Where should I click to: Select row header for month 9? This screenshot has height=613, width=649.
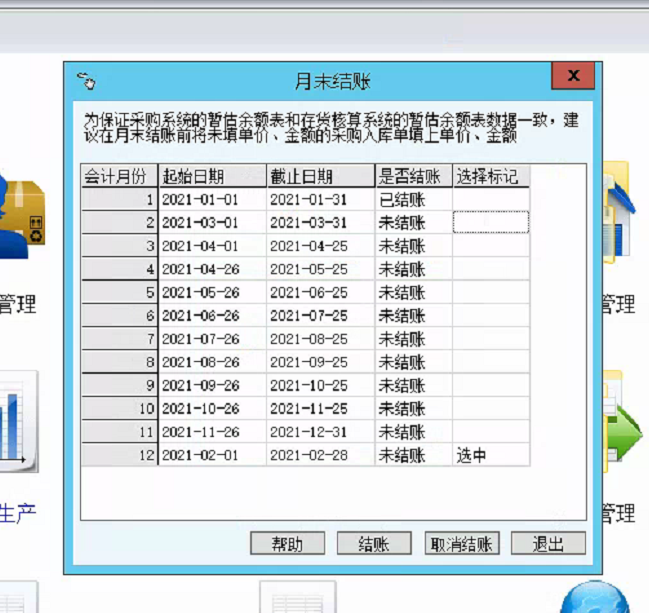pos(119,385)
